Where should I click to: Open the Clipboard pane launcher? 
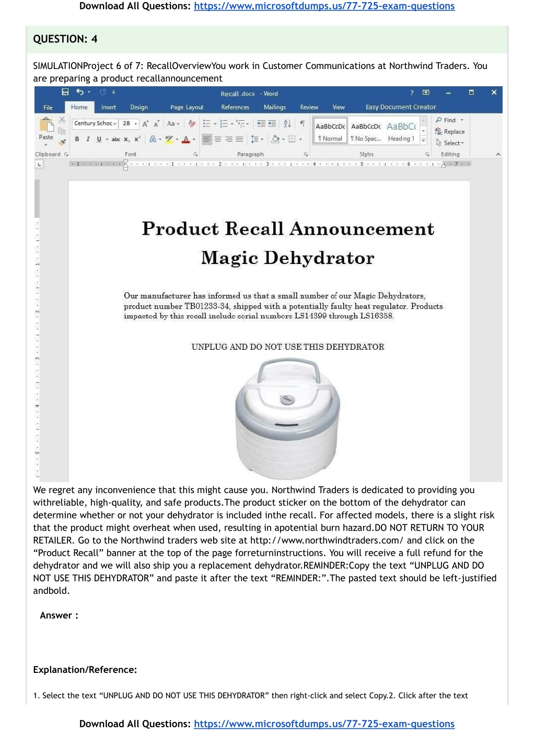[x=66, y=154]
